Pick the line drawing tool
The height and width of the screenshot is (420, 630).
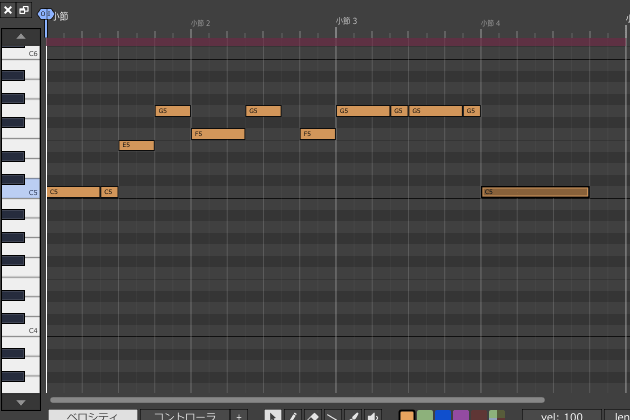click(x=332, y=415)
